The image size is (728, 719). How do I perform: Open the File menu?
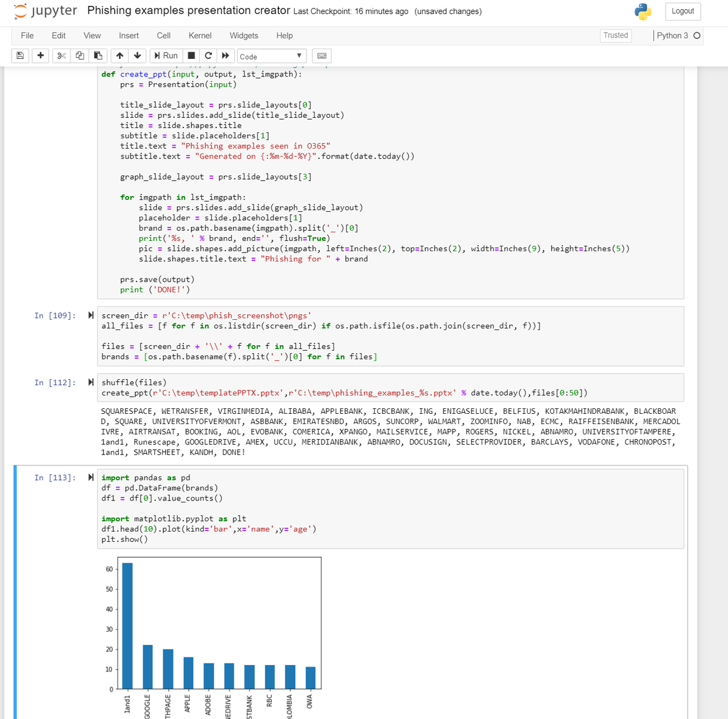tap(27, 36)
